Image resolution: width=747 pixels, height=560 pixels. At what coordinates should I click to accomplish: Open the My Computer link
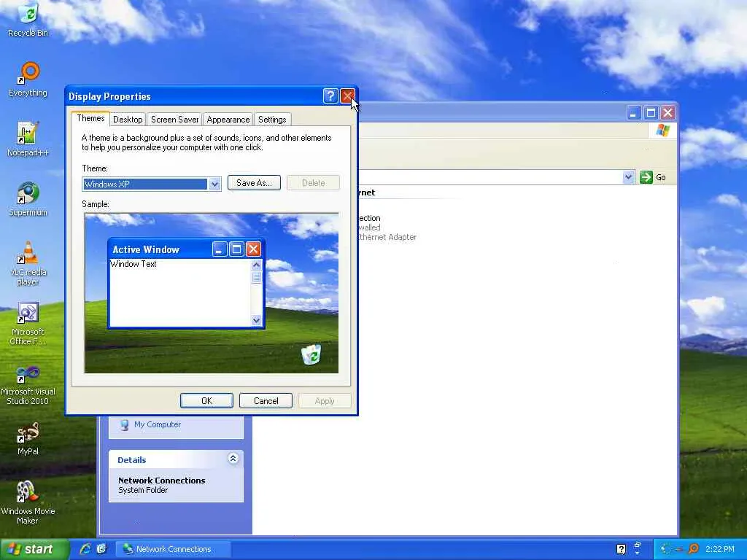click(158, 425)
